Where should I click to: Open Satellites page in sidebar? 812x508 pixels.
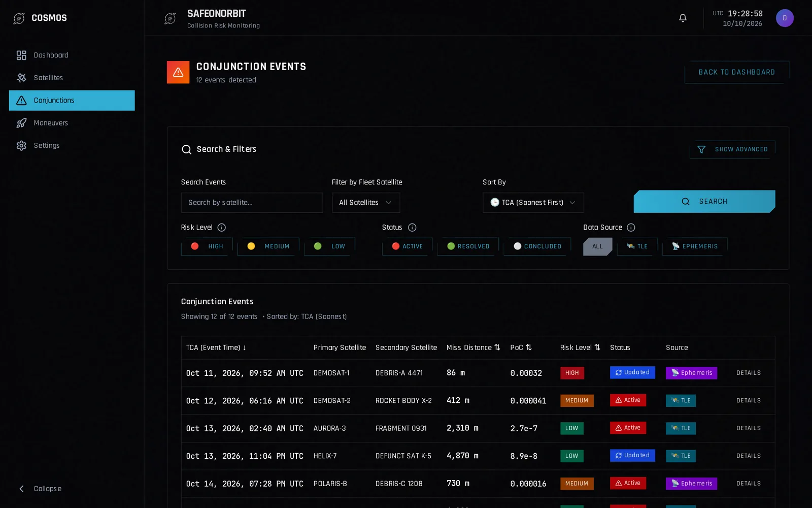(72, 78)
